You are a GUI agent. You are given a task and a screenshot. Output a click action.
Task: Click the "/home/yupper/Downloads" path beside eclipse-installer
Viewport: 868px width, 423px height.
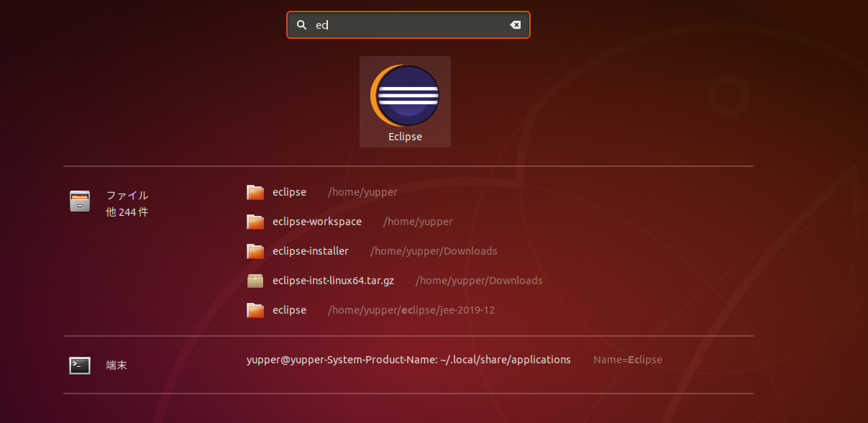click(434, 251)
